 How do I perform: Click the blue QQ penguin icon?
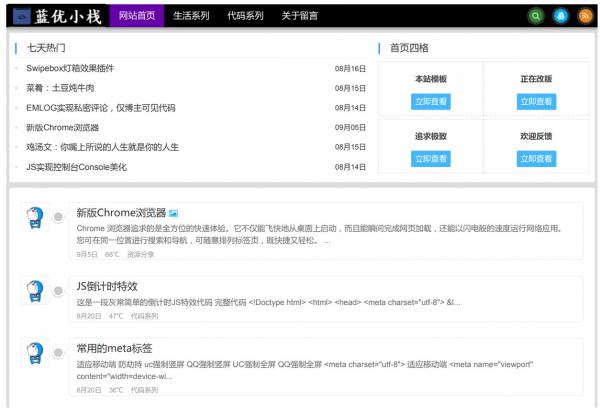pos(560,16)
